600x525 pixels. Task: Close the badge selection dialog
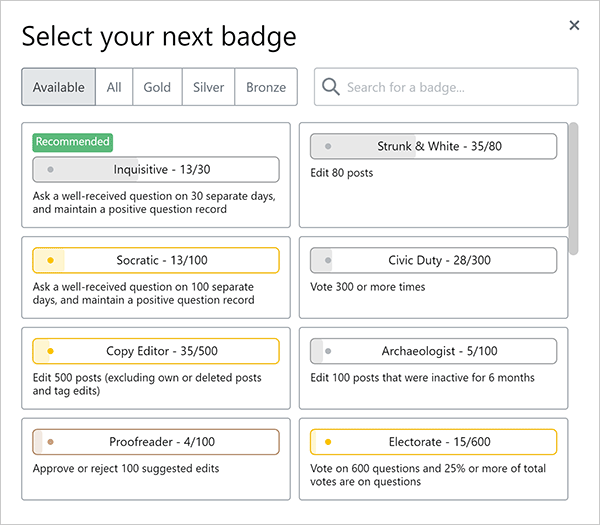(574, 25)
